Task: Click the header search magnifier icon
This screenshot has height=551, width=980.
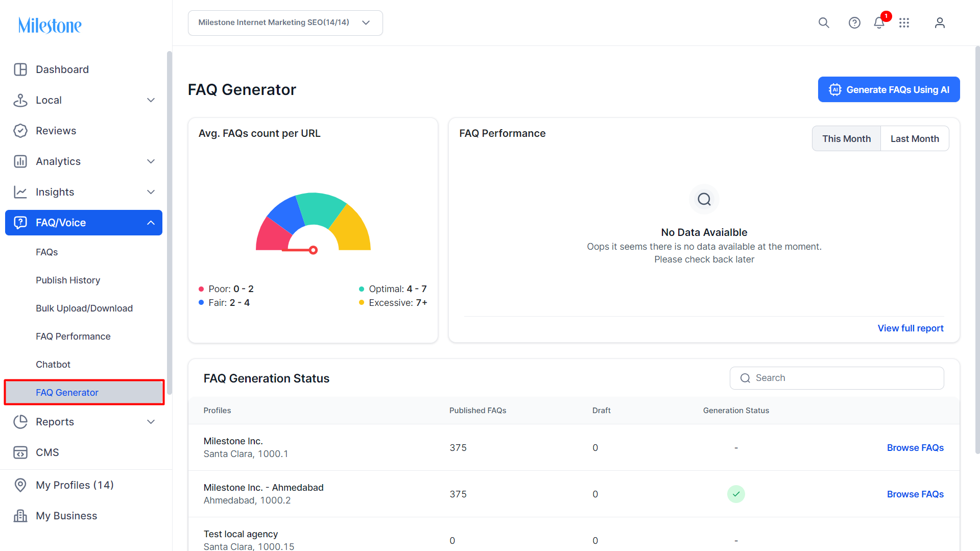Action: (824, 22)
